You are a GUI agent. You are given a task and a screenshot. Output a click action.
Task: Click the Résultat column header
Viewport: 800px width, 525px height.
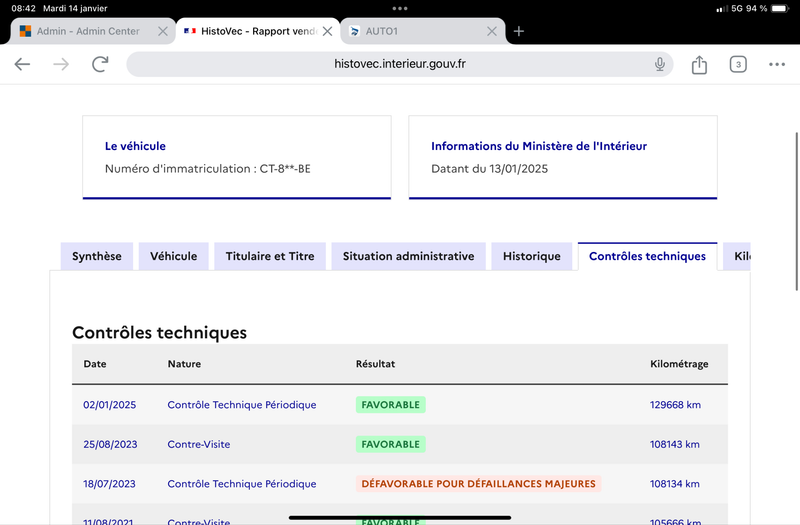click(x=376, y=364)
